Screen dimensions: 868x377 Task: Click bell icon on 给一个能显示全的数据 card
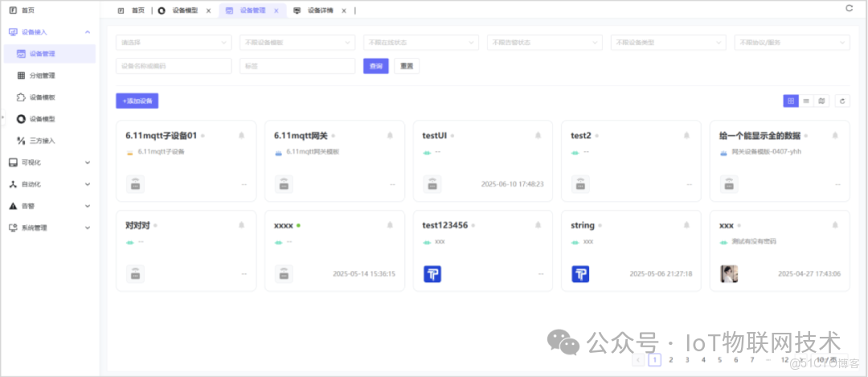pos(835,135)
